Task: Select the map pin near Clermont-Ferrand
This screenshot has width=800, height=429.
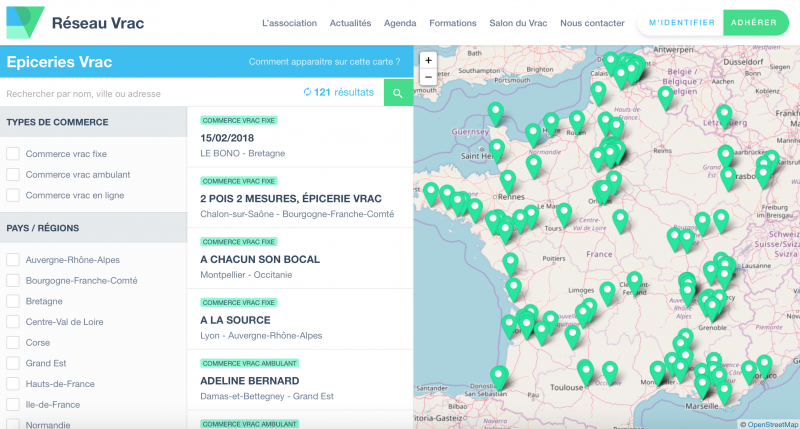Action: point(635,282)
